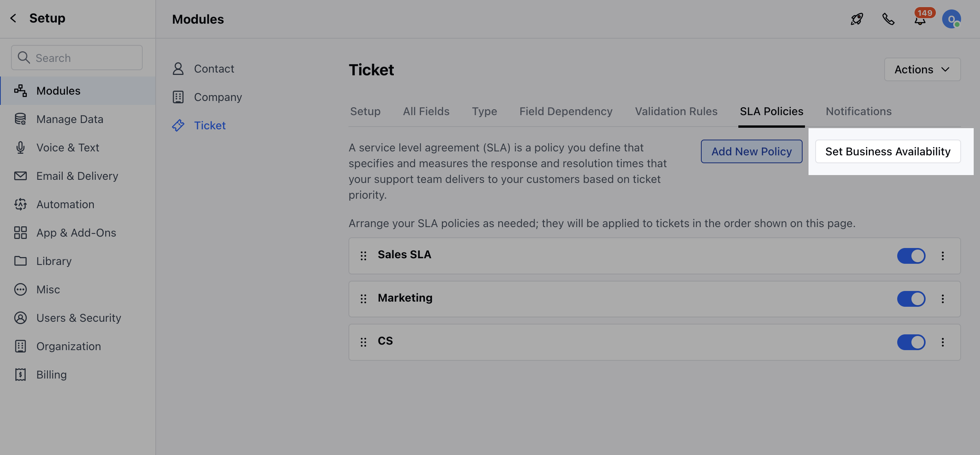
Task: Disable the Sales SLA policy toggle
Action: (x=911, y=255)
